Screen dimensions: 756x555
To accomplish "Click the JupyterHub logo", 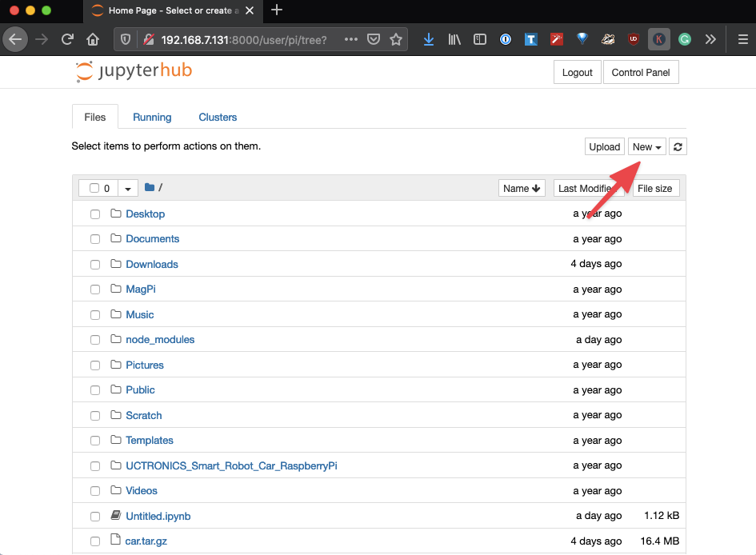I will (133, 71).
